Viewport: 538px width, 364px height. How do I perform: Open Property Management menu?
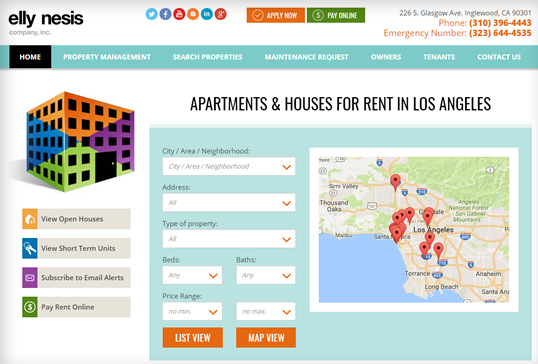[107, 57]
